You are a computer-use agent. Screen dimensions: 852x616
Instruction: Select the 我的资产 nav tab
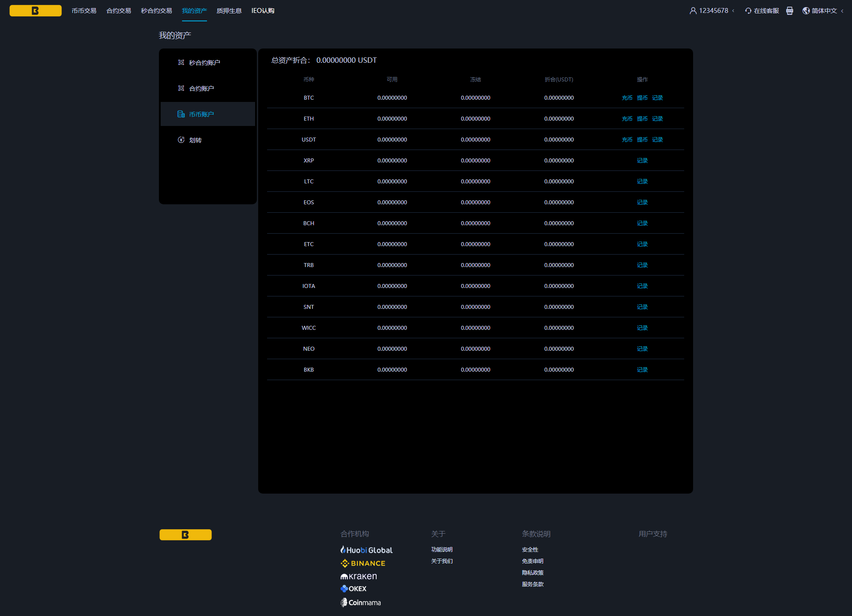195,11
